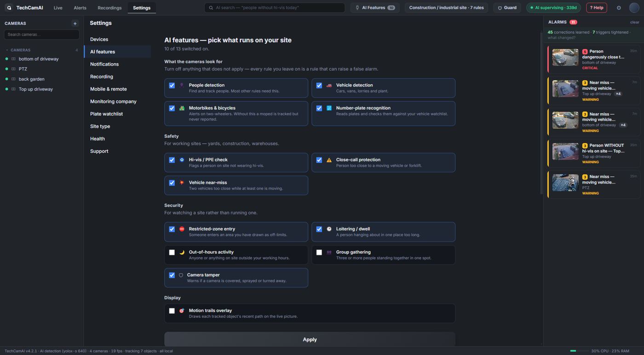Collapse the CAMERAS tree group
The height and width of the screenshot is (355, 644).
tap(7, 50)
